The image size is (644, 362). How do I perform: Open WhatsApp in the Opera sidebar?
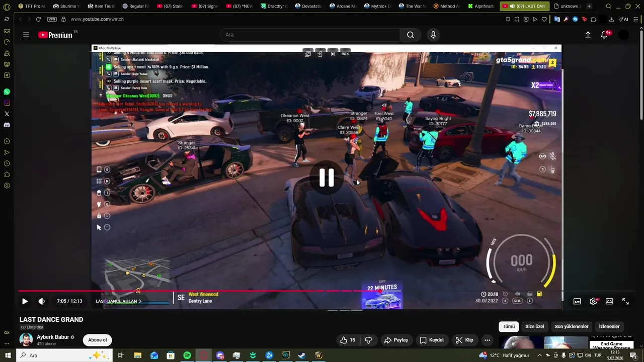coord(7,92)
